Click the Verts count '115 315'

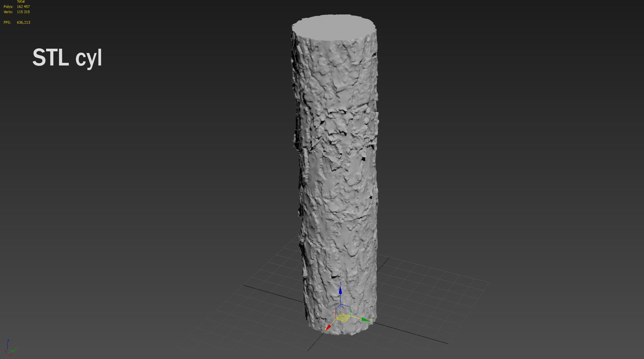coord(23,12)
